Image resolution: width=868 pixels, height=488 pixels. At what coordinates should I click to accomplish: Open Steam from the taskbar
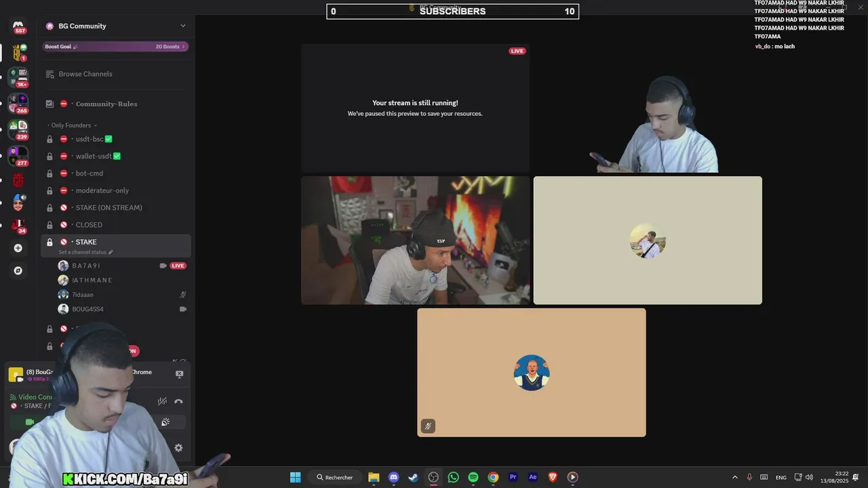tap(414, 477)
